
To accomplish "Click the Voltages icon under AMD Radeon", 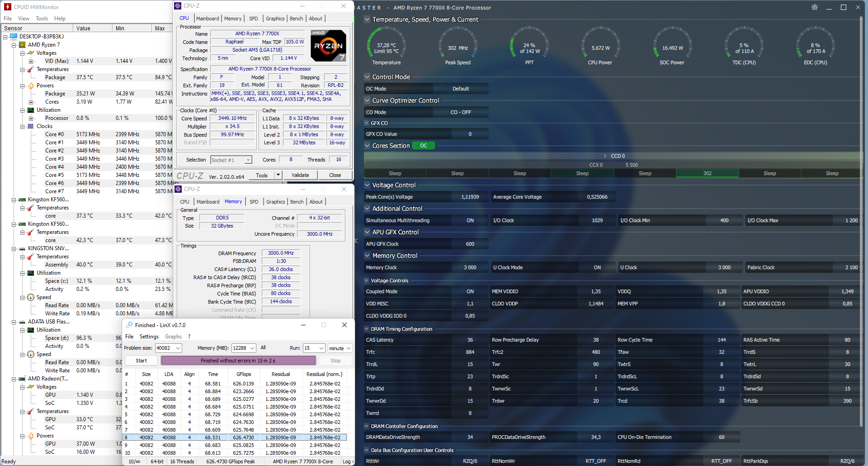I will point(31,387).
